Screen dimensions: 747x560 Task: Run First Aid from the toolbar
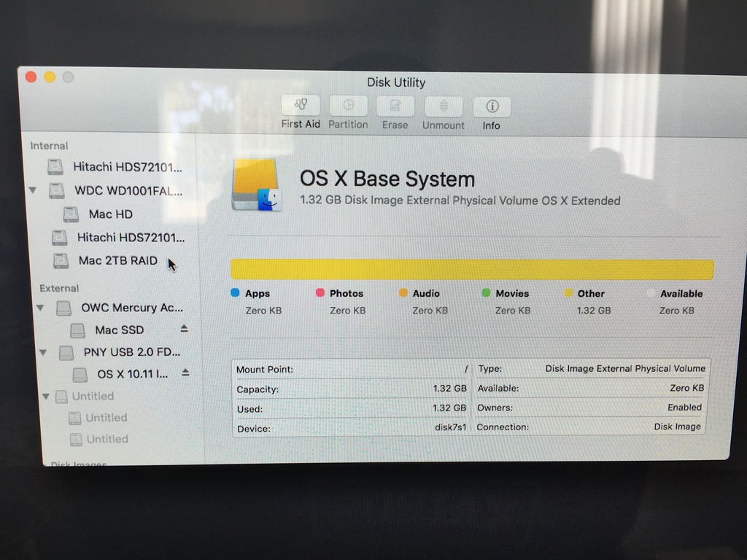[x=300, y=105]
